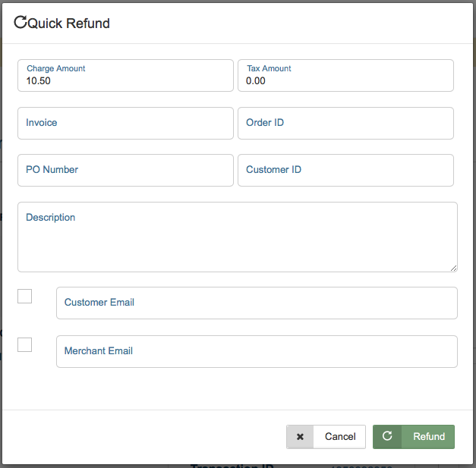Click the X icon on Cancel button
The width and height of the screenshot is (476, 468).
pos(300,437)
